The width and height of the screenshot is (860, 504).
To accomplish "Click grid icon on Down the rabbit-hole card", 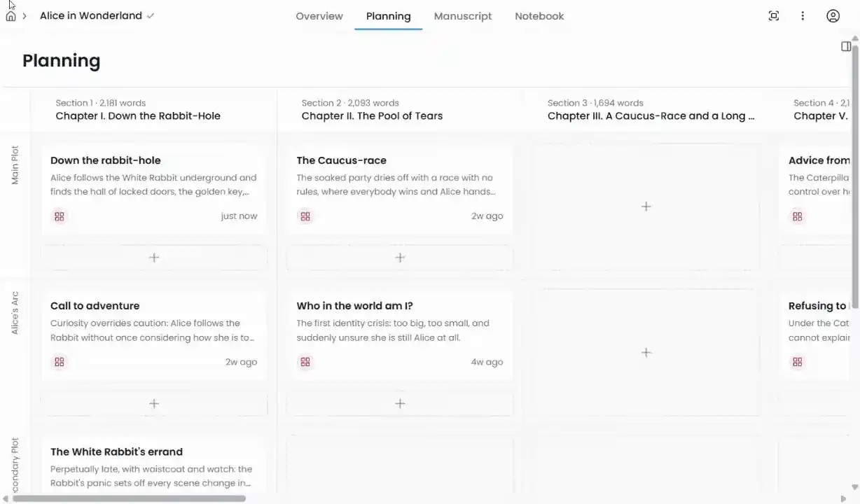I will [60, 216].
